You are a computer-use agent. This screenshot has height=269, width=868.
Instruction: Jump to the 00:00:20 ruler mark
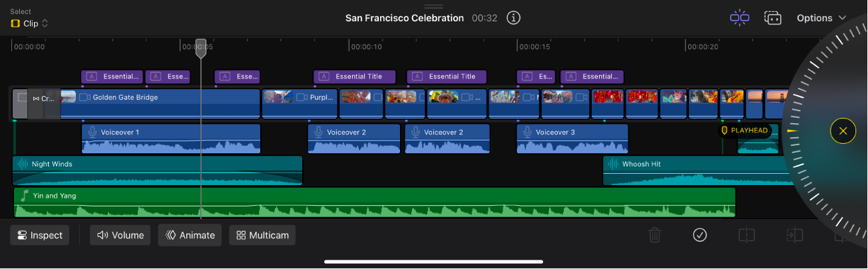click(702, 47)
